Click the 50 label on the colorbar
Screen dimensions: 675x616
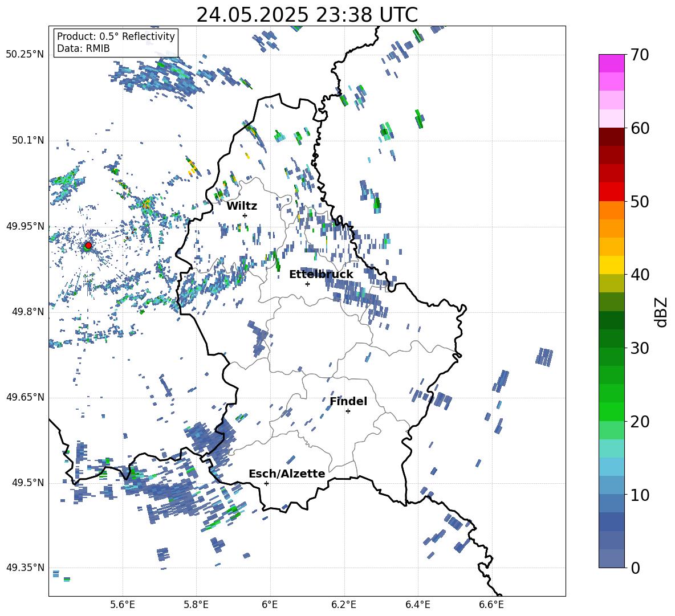pyautogui.click(x=640, y=201)
